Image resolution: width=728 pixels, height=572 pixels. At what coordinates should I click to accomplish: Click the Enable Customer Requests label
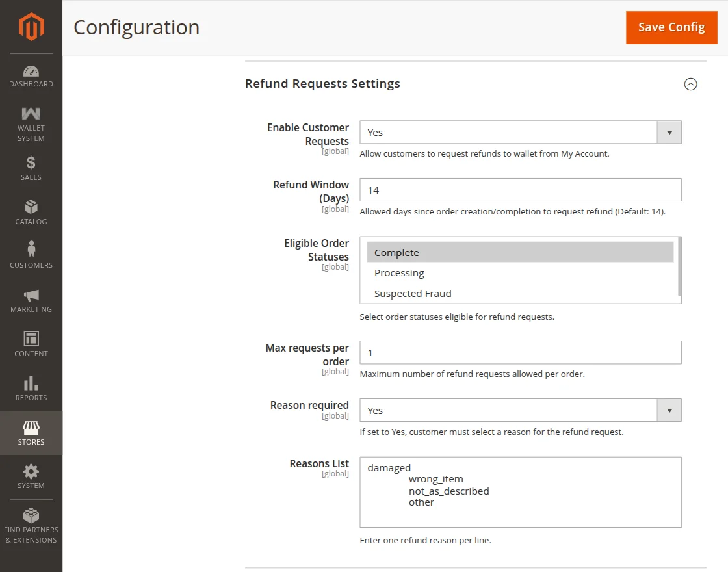308,134
